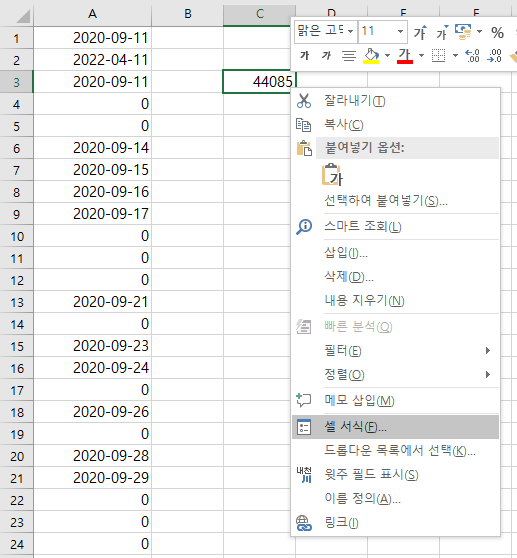
Task: Open the borders dropdown arrow
Action: pos(455,56)
